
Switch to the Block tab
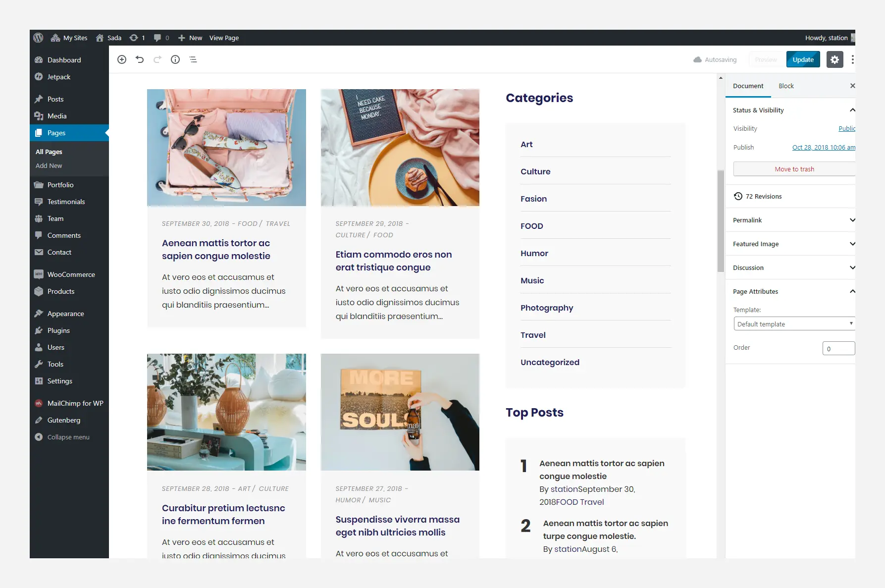click(786, 86)
